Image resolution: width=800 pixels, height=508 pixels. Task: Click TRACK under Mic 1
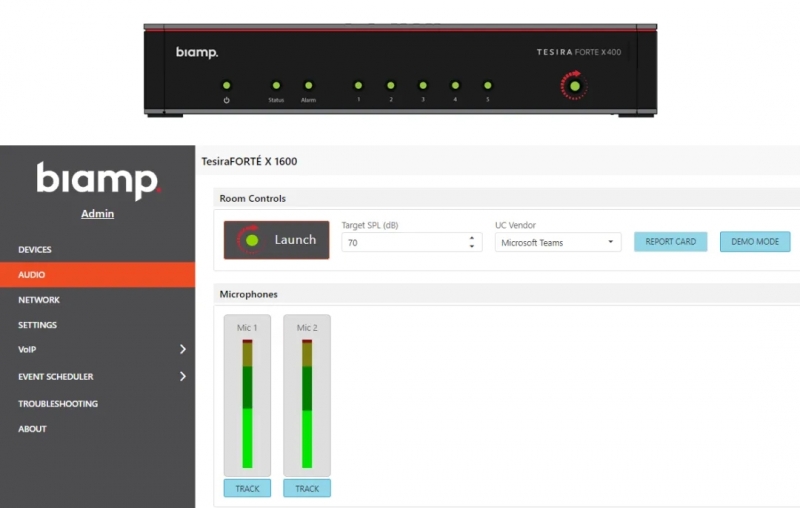[x=247, y=489]
